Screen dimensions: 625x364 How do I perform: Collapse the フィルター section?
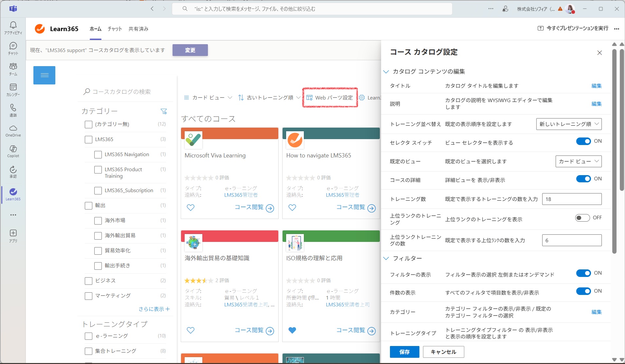pos(386,258)
